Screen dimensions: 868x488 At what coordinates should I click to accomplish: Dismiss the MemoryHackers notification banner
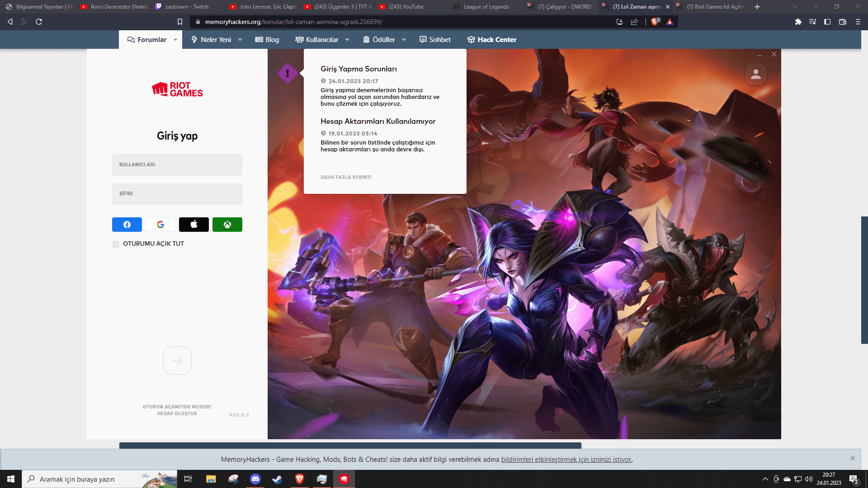coord(853,458)
